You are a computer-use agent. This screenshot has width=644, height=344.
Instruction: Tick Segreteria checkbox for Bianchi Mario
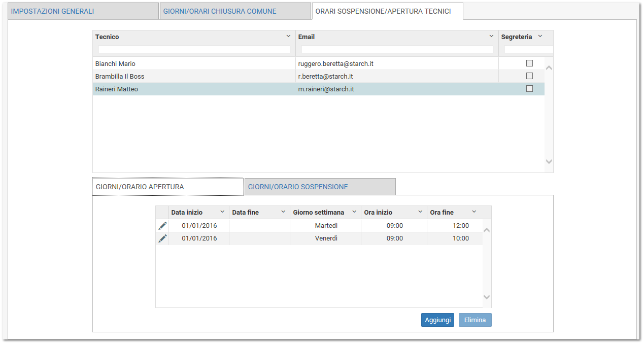point(529,63)
